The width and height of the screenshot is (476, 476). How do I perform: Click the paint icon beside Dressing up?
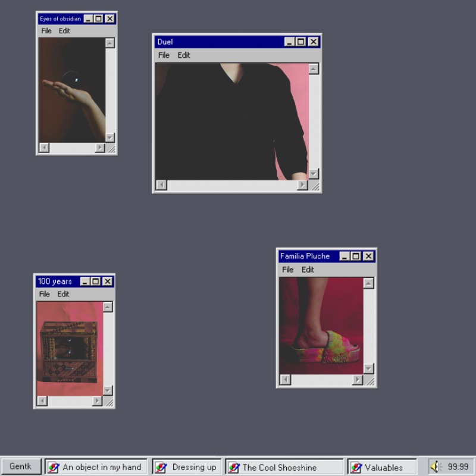(161, 467)
